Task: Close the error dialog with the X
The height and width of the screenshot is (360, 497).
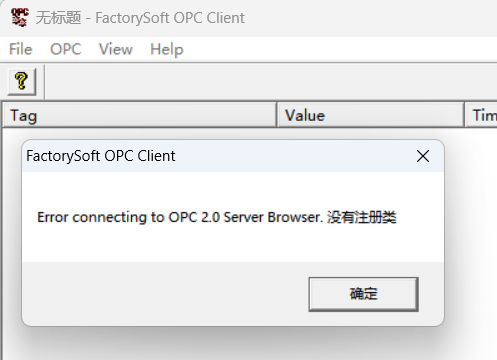Action: click(423, 156)
